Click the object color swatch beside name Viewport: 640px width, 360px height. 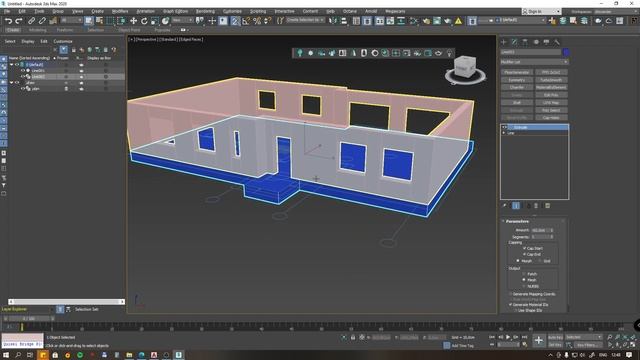coord(566,52)
